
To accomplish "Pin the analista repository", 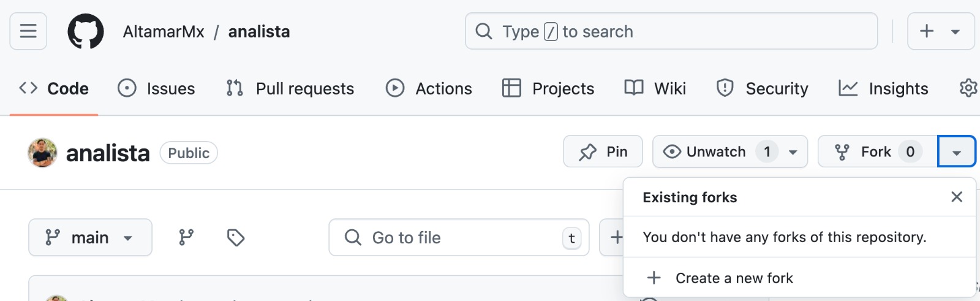I will (x=603, y=151).
